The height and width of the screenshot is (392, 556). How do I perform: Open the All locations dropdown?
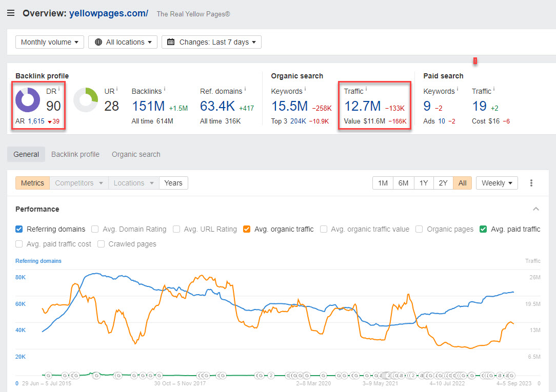[x=123, y=42]
